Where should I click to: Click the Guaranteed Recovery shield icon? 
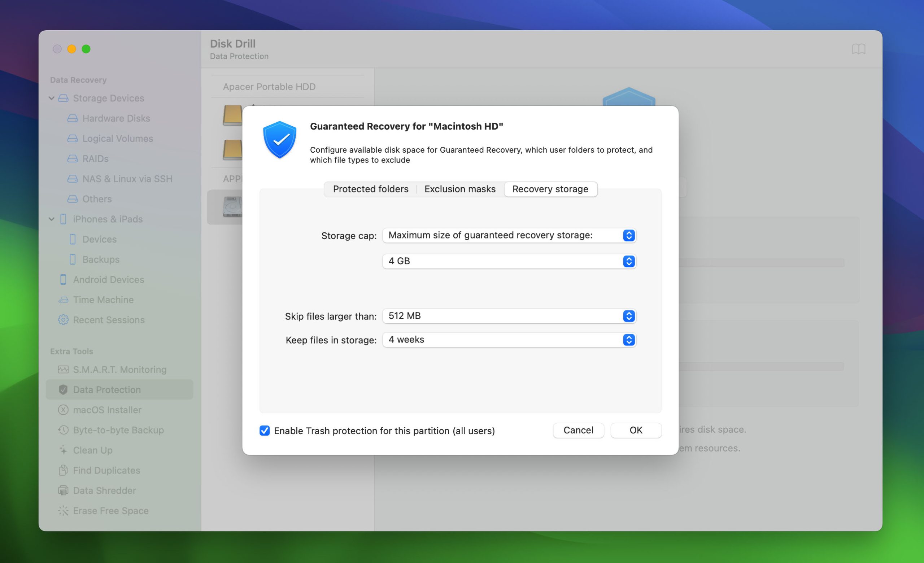coord(279,139)
